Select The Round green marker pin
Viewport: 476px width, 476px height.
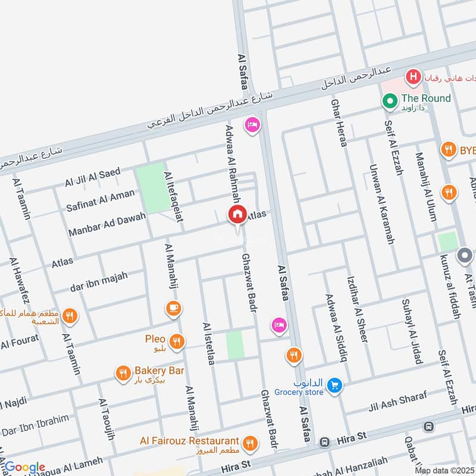click(x=390, y=102)
